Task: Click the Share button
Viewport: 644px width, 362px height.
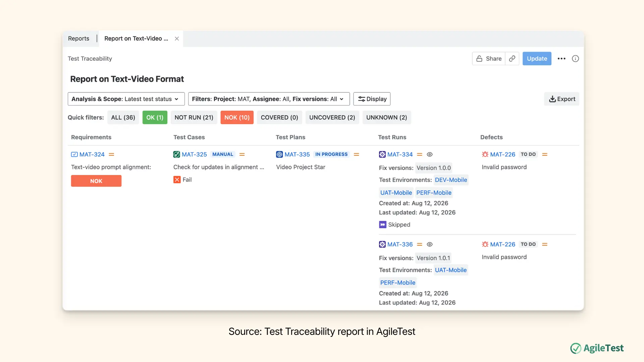Action: [489, 59]
